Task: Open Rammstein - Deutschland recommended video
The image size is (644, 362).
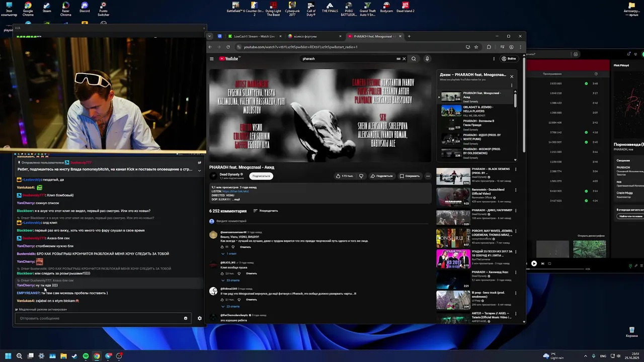Action: pos(474,197)
